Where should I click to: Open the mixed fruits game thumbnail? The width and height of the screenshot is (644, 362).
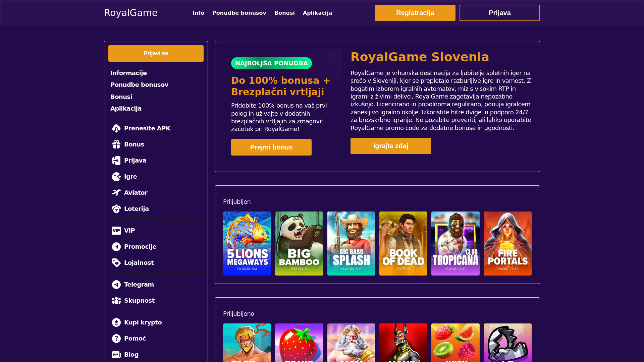point(455,343)
